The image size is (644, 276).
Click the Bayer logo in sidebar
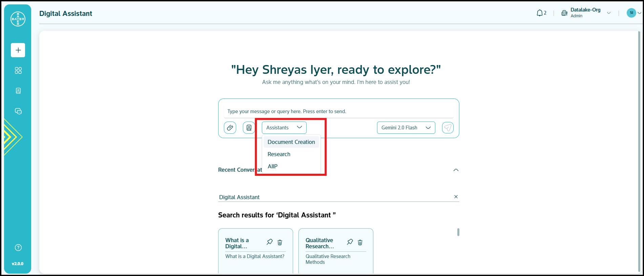18,19
